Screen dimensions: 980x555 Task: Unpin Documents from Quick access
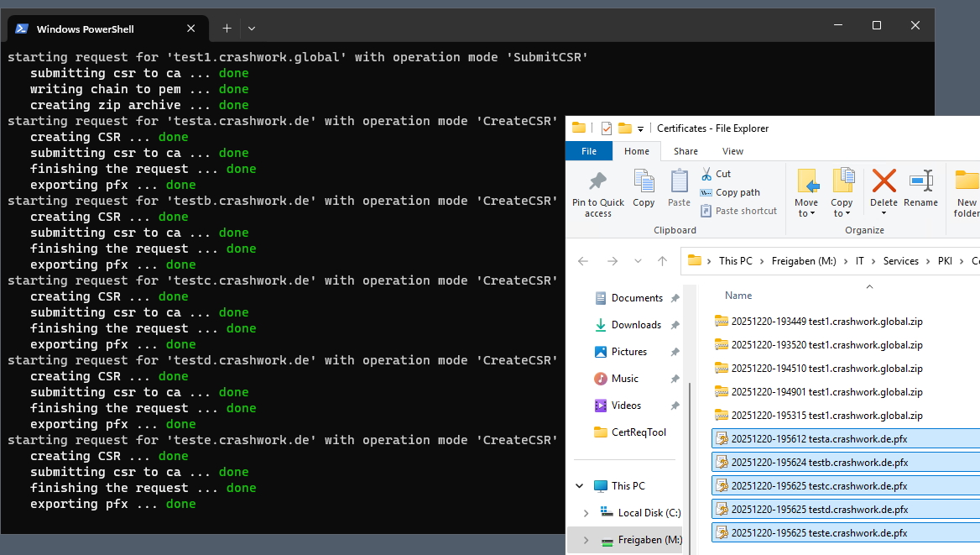click(x=674, y=297)
